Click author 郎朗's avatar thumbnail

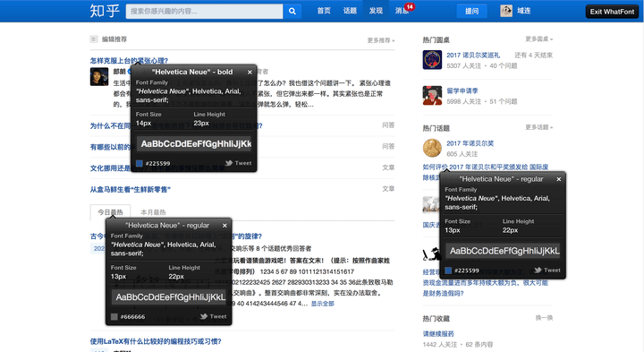[x=99, y=76]
